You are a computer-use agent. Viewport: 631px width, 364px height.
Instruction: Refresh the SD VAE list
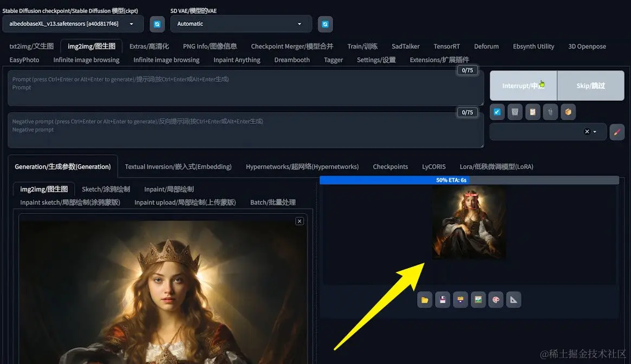[x=325, y=24]
